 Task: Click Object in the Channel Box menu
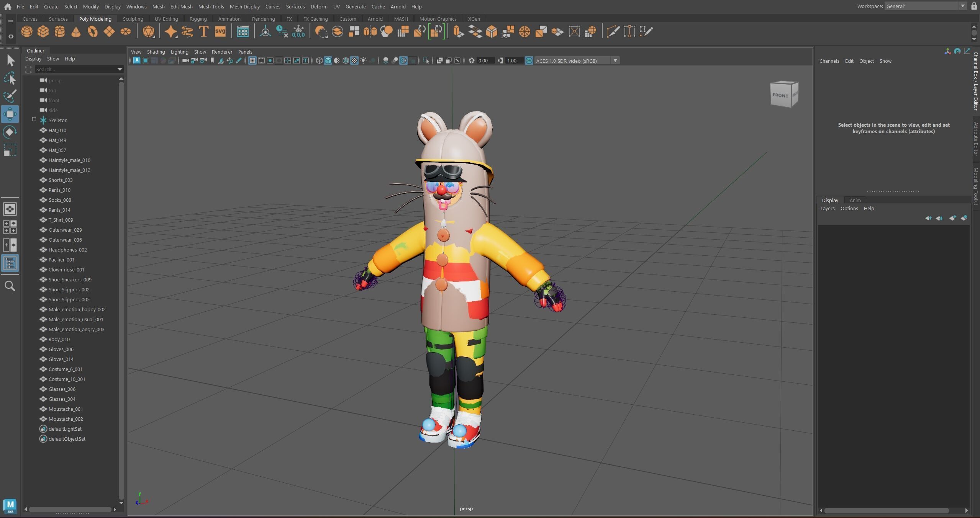[866, 61]
